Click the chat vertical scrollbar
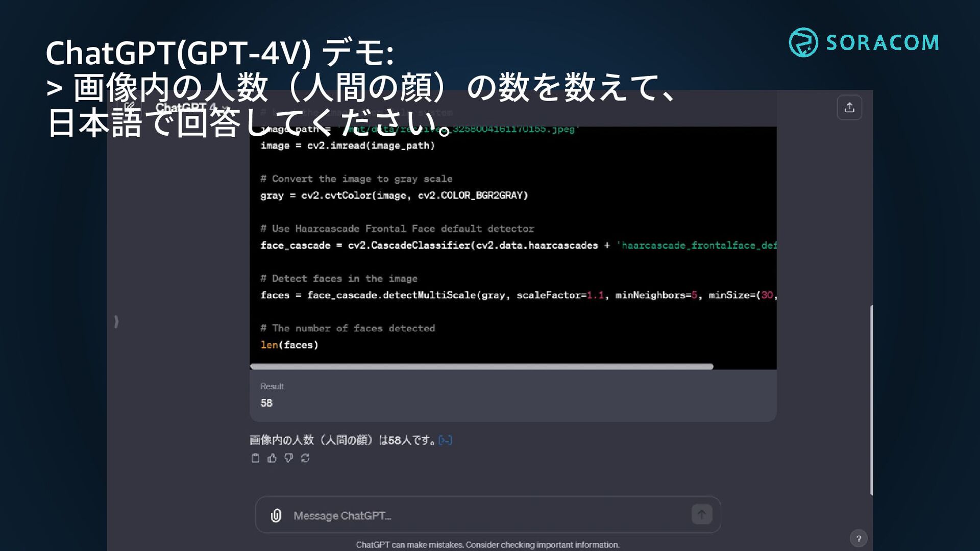980x551 pixels. tap(871, 399)
